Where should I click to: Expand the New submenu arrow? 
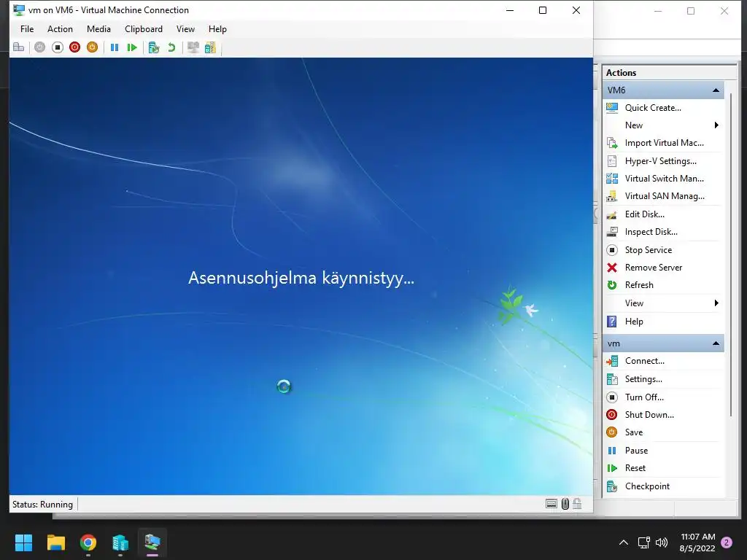point(716,125)
